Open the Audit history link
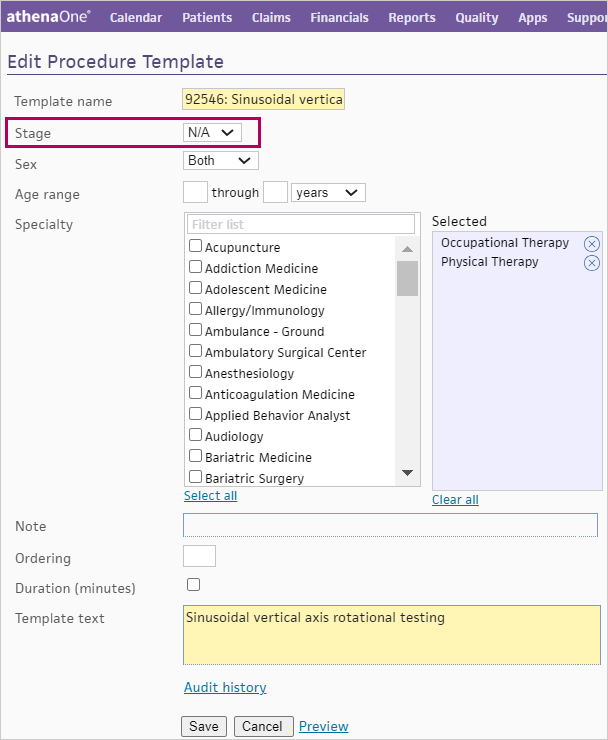 pos(225,688)
